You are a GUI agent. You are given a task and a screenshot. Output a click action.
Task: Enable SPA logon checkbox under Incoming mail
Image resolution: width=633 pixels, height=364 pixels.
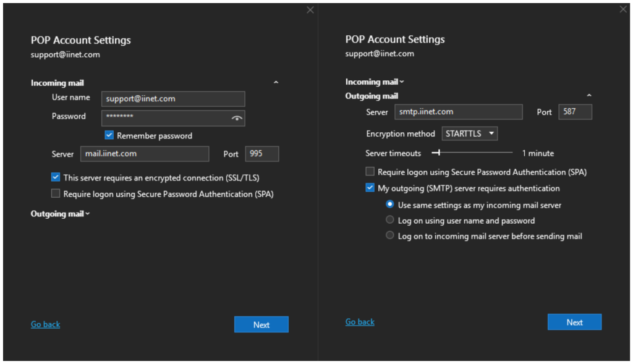56,193
